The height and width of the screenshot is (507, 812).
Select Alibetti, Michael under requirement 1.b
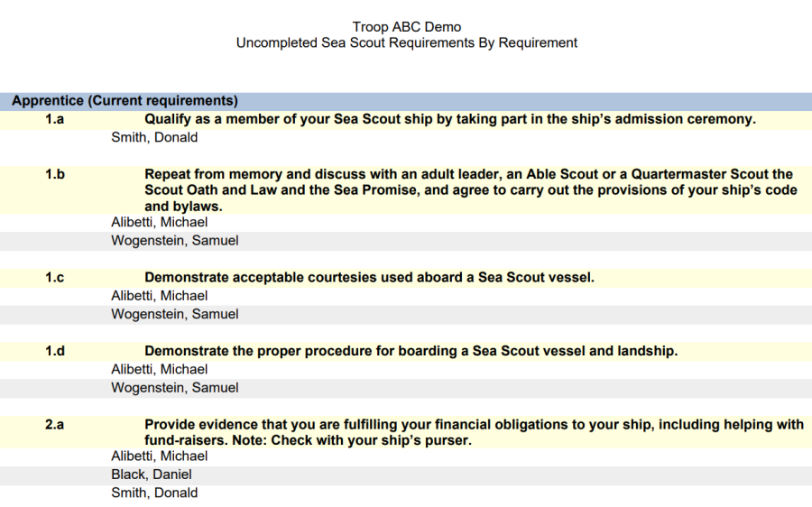[159, 222]
